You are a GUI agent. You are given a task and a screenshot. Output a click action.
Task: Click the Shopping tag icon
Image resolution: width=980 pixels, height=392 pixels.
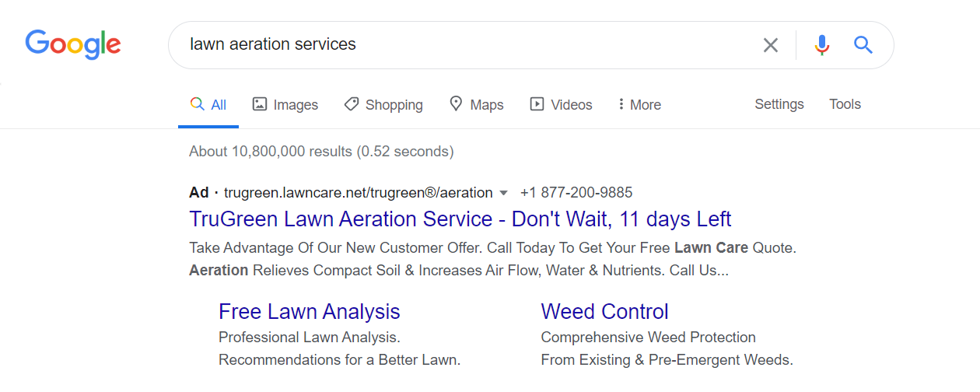point(352,104)
